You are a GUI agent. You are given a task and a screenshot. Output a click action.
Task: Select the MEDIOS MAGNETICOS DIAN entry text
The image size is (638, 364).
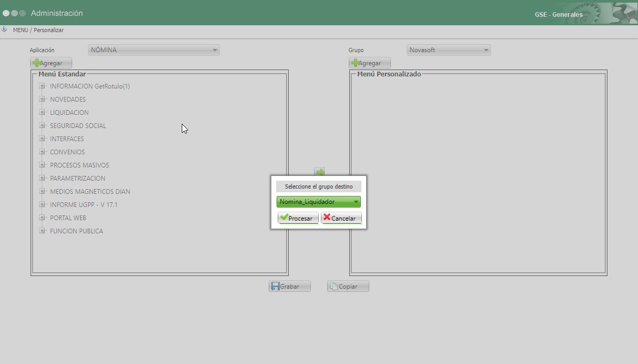point(90,191)
